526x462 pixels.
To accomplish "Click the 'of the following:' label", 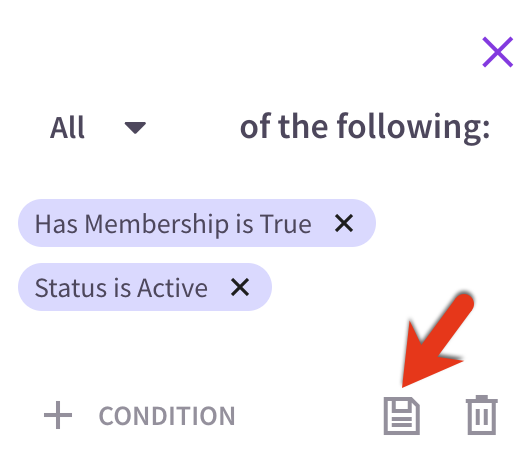I will click(x=365, y=128).
